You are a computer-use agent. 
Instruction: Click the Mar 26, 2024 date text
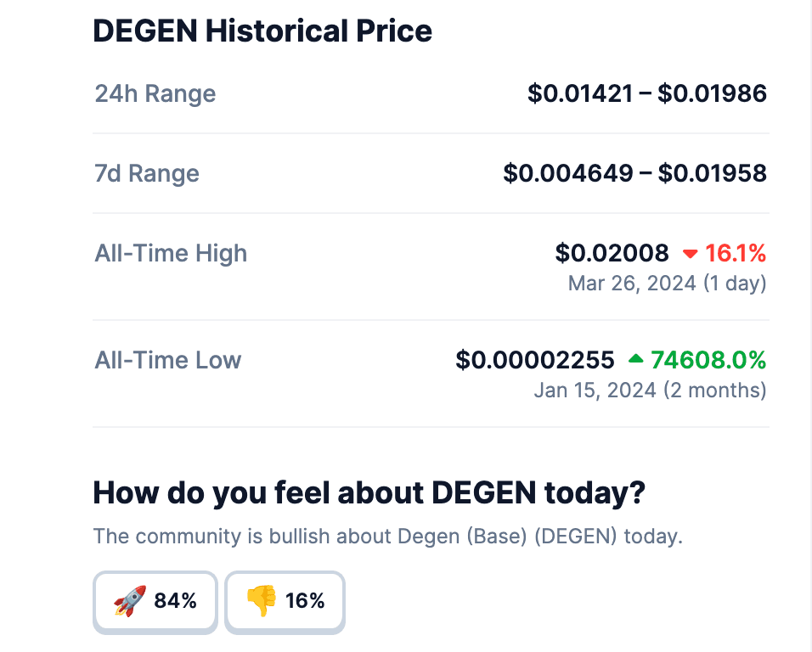pyautogui.click(x=632, y=284)
